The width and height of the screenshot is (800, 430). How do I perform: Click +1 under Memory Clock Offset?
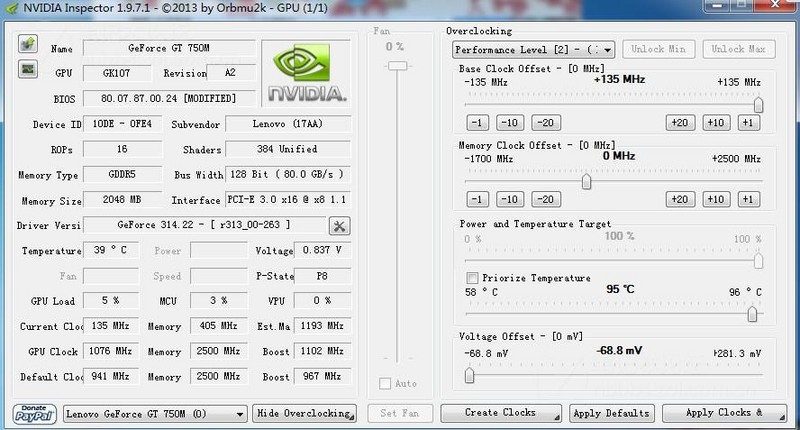[x=748, y=199]
